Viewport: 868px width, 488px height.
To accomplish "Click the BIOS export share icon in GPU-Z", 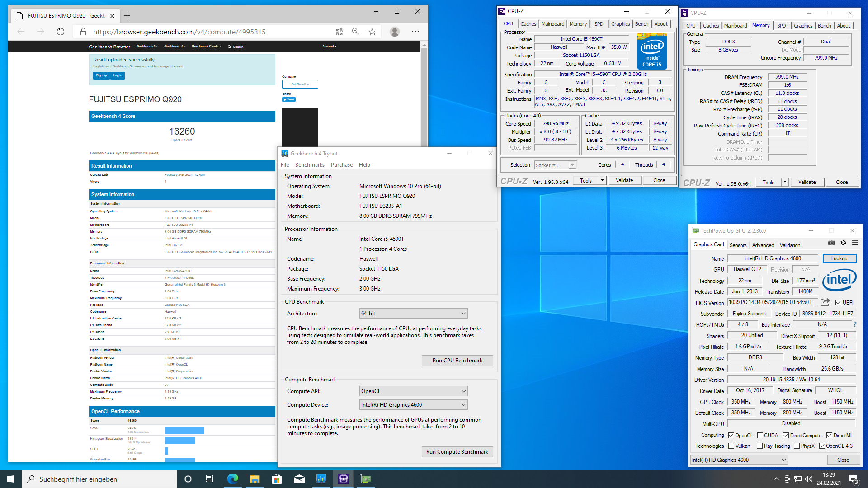I will pyautogui.click(x=825, y=302).
